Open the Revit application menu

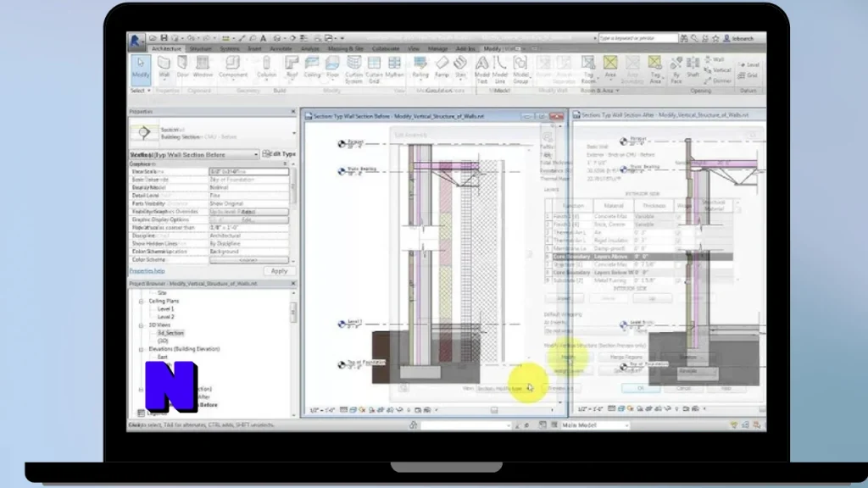pyautogui.click(x=135, y=41)
